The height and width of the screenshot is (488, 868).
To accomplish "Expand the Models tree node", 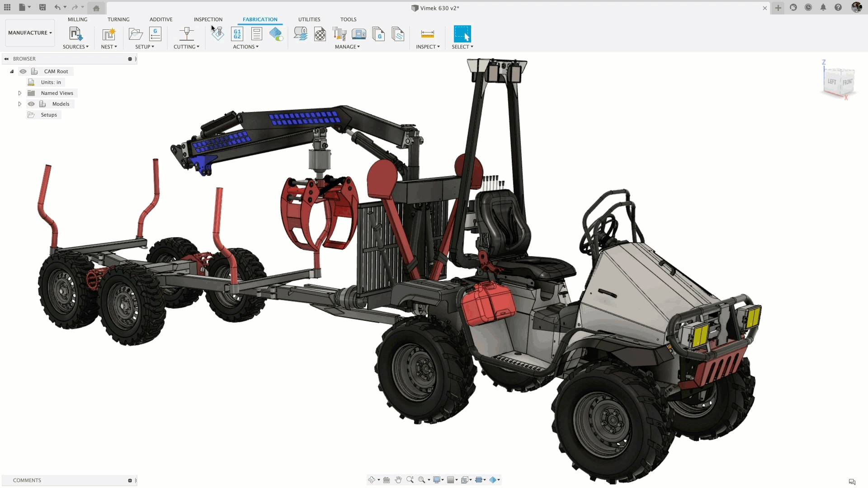I will [x=20, y=104].
